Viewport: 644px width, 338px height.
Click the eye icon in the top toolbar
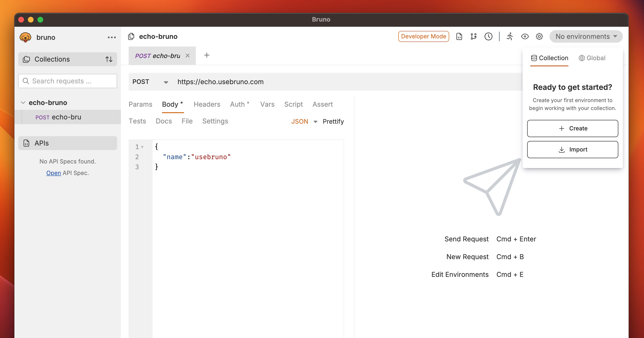[x=525, y=36]
